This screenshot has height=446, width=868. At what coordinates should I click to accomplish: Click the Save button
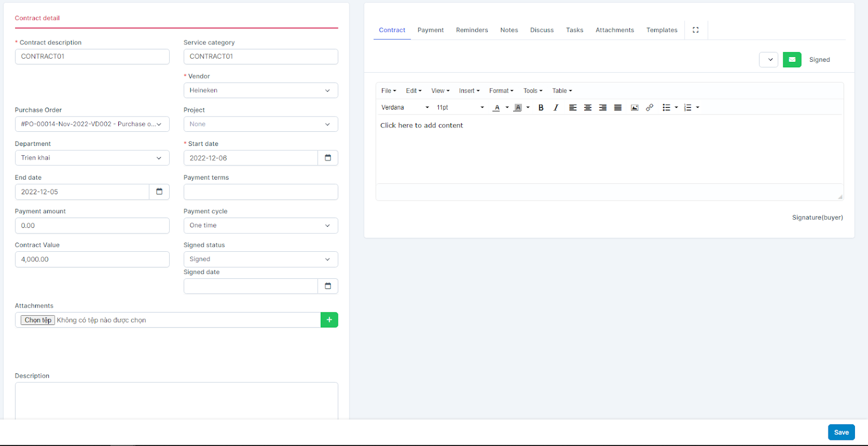[841, 432]
